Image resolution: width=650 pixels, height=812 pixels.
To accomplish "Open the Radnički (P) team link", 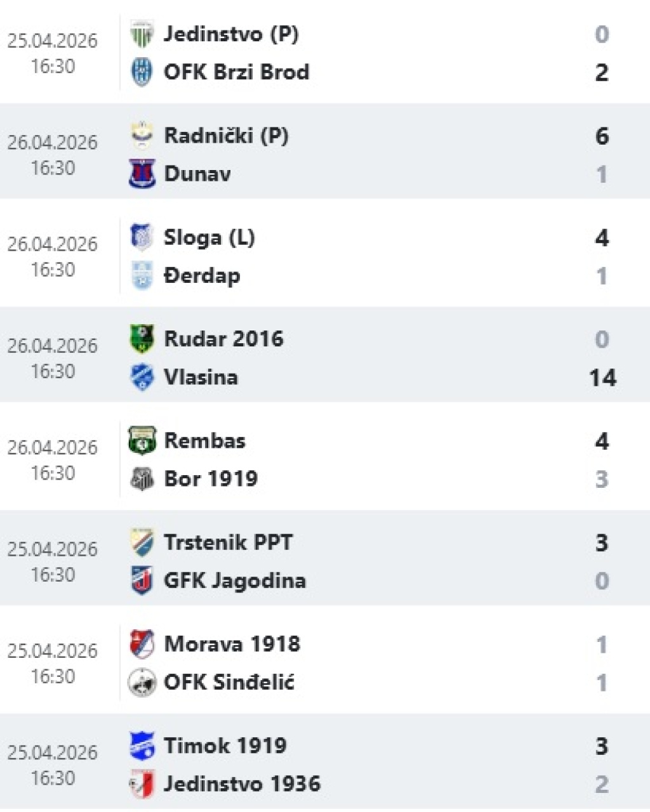I will (226, 136).
